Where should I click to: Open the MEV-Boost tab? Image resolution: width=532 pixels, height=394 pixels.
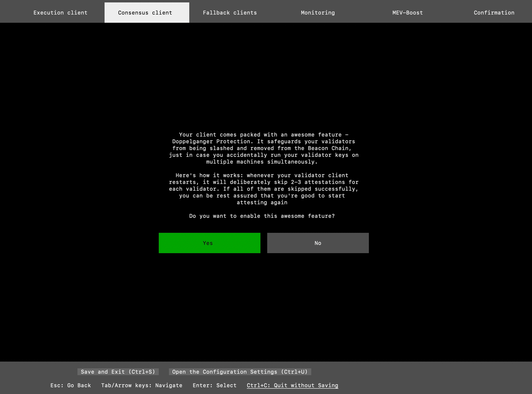click(x=408, y=13)
